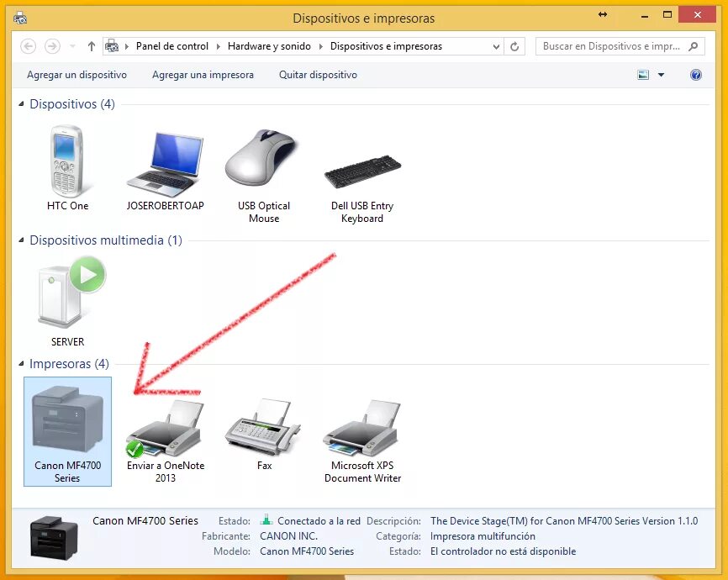Screen dimensions: 728x580
Task: Expand the chevron after Panel de control
Action: [219, 46]
